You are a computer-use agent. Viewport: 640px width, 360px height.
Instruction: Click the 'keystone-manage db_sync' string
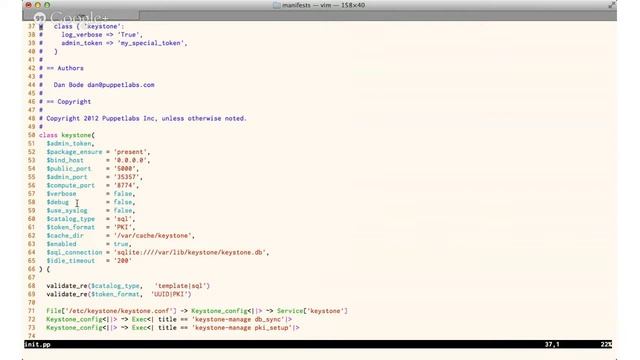[238, 319]
